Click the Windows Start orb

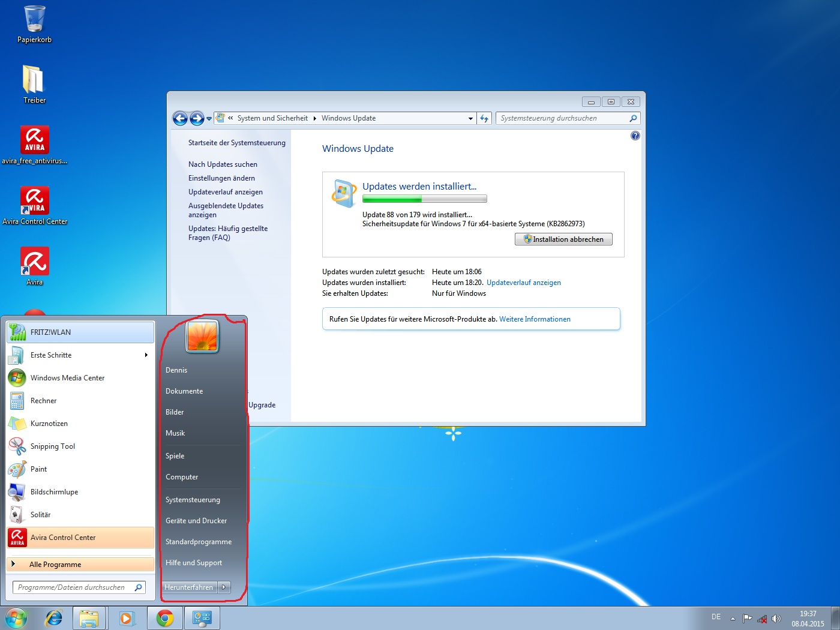click(x=16, y=618)
